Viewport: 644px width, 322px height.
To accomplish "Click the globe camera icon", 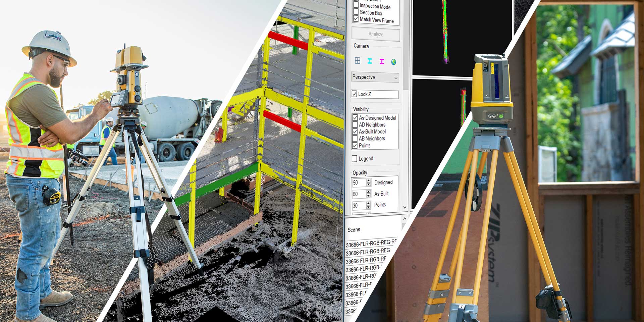I will pos(394,62).
